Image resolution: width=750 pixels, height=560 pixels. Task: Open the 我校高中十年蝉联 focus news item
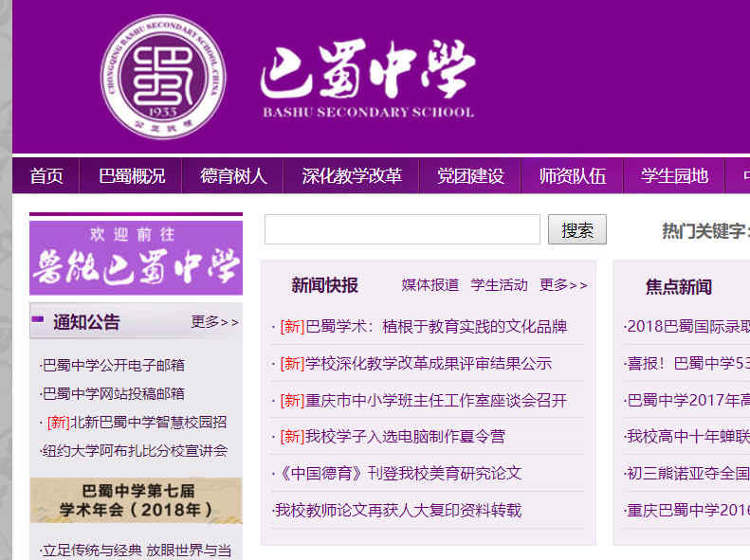click(686, 437)
